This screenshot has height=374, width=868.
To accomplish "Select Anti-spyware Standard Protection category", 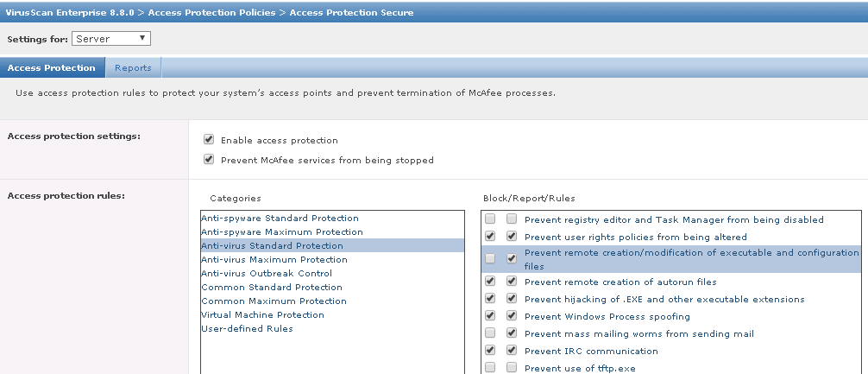I will 280,218.
